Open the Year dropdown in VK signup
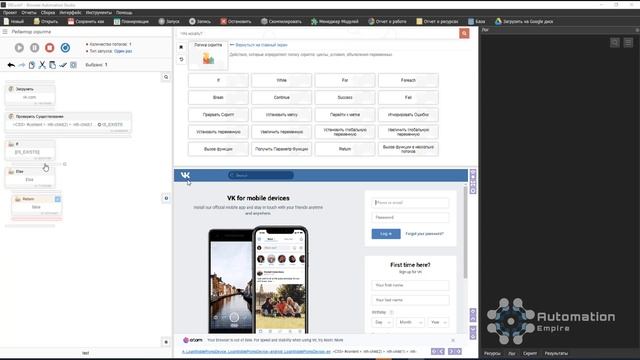This screenshot has height=360, width=640. coord(438,322)
